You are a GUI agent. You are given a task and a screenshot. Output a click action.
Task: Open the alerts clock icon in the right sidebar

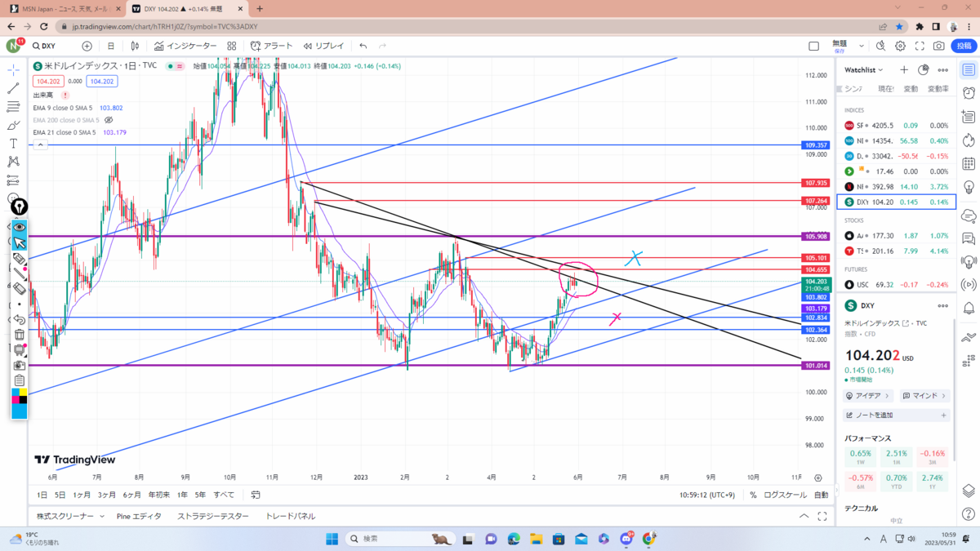tap(969, 93)
